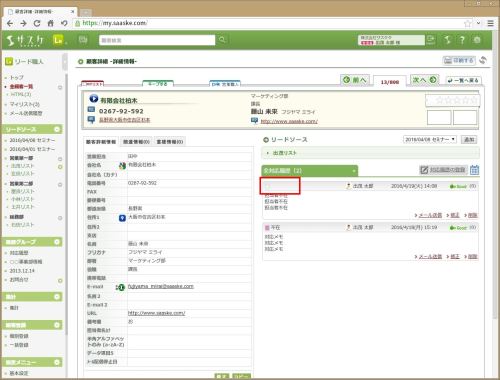Select 全顧客一覧 in the sidebar menu
Screen dimensions: 500x380
pyautogui.click(x=21, y=87)
